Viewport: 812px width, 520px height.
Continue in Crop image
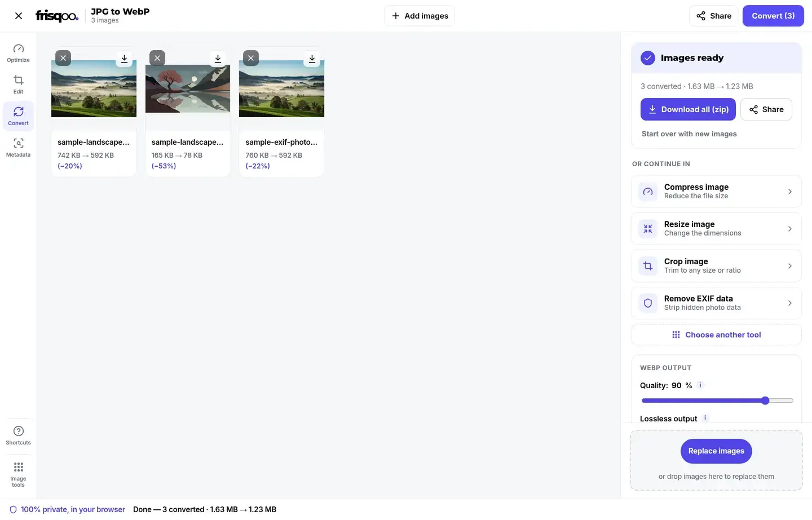tap(716, 266)
